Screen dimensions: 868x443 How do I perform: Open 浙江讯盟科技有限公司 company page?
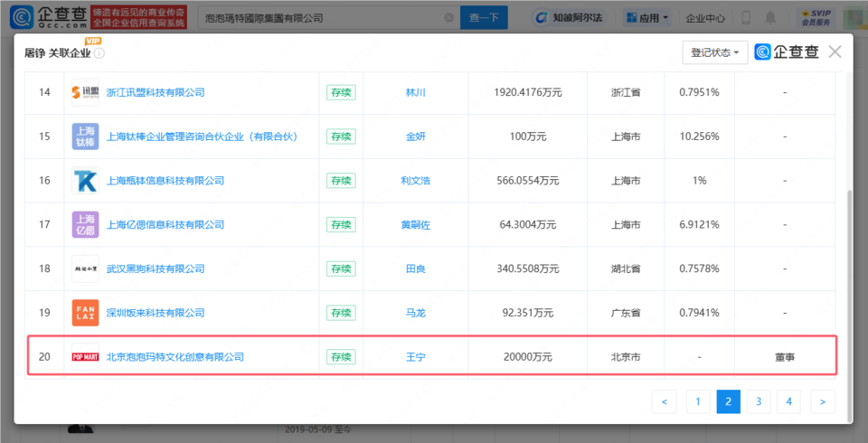click(x=156, y=92)
